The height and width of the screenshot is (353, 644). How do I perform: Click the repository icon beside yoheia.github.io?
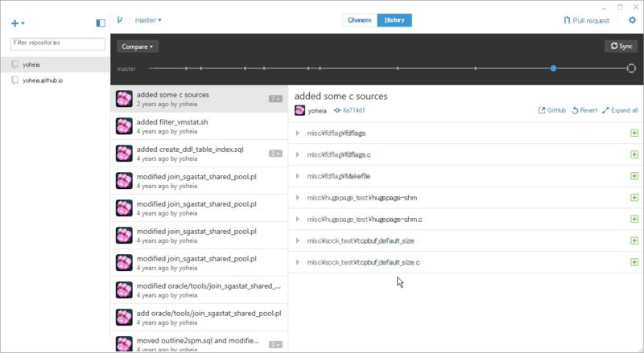click(x=14, y=80)
